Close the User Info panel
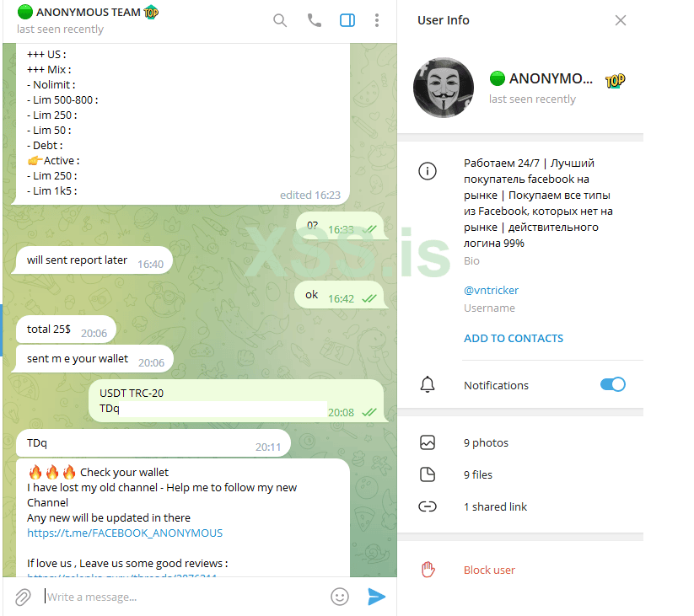 coord(621,20)
